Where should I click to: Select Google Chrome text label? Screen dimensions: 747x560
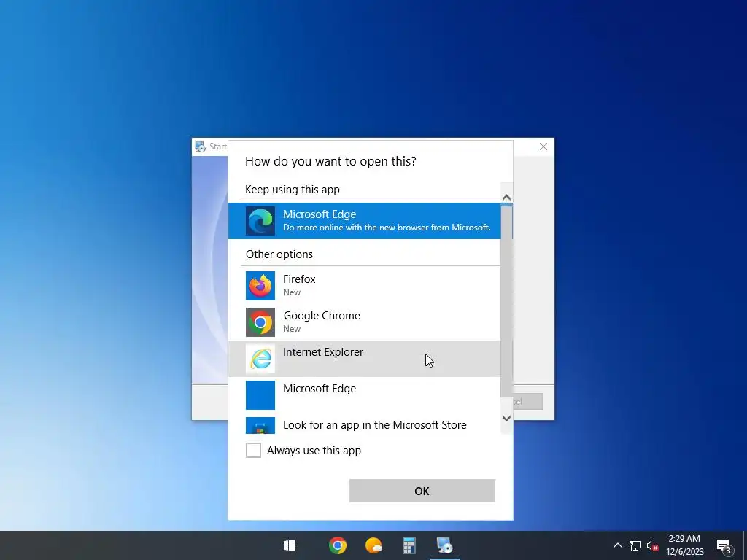tap(322, 316)
